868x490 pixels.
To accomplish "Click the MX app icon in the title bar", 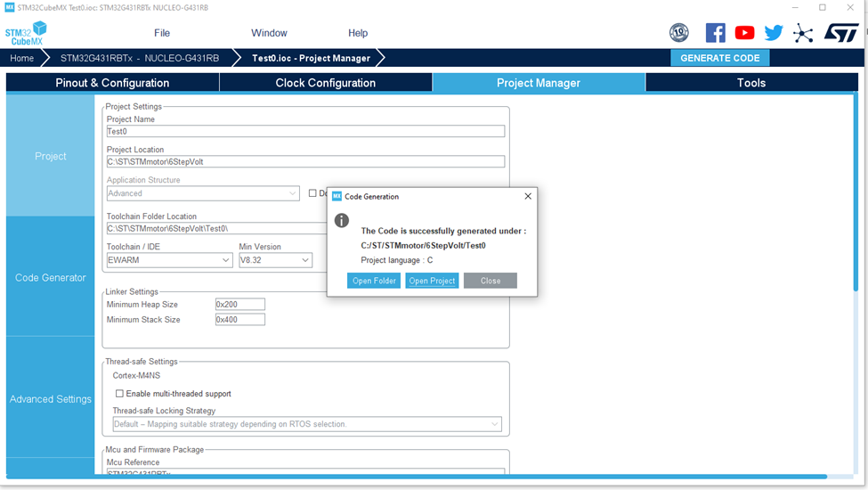I will [x=10, y=7].
